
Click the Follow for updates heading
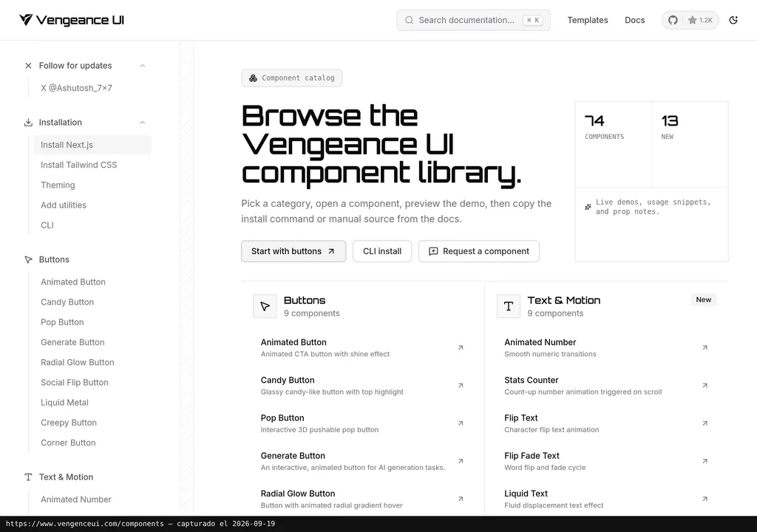click(75, 66)
